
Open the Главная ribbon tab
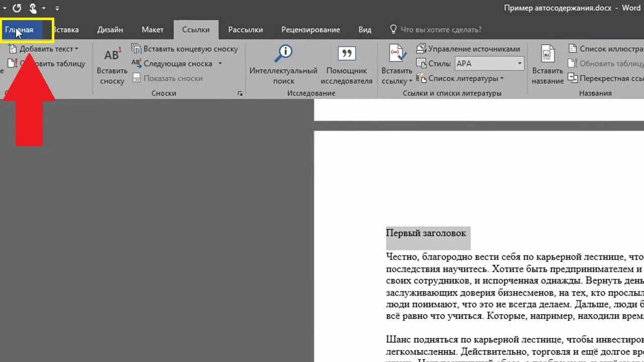20,30
